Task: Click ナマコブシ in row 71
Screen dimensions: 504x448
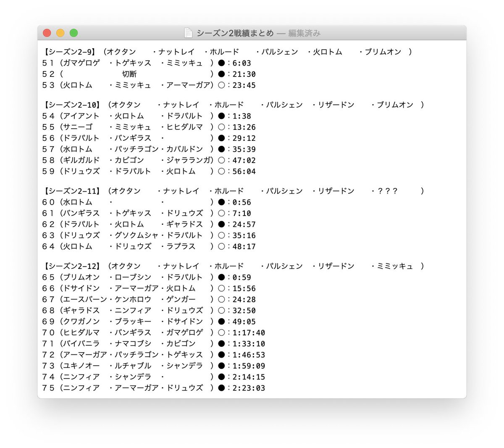Action: coord(133,343)
